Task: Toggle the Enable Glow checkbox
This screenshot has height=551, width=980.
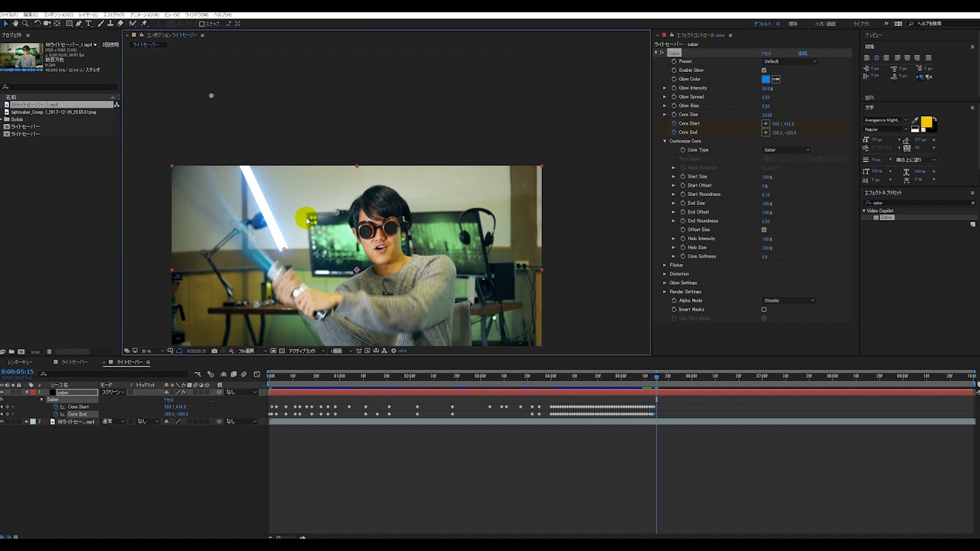Action: tap(764, 70)
